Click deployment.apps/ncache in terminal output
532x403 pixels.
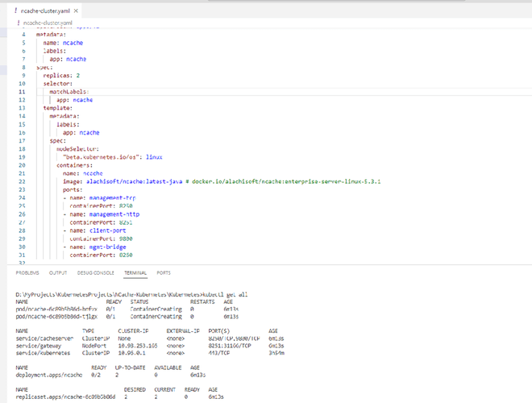click(x=48, y=375)
